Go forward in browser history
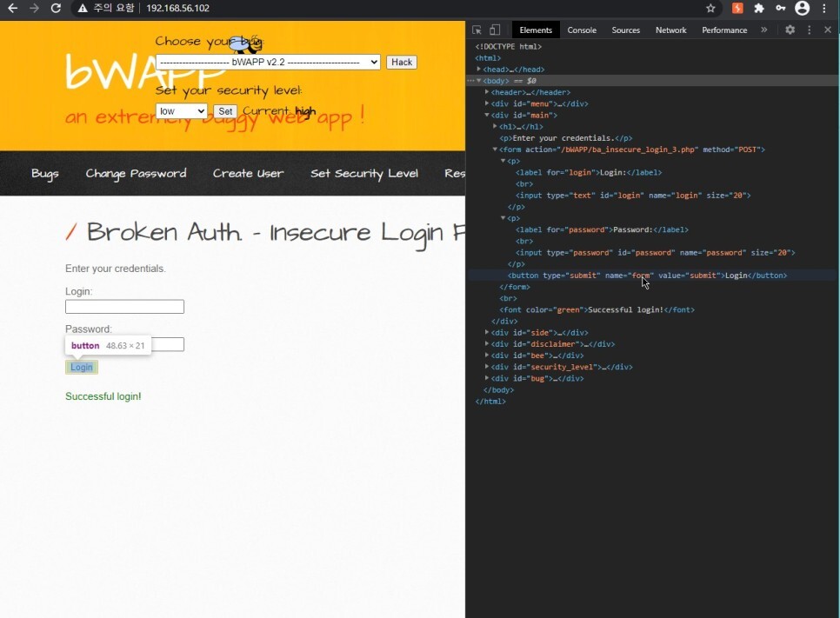Screen dimensions: 840x618 [34, 8]
